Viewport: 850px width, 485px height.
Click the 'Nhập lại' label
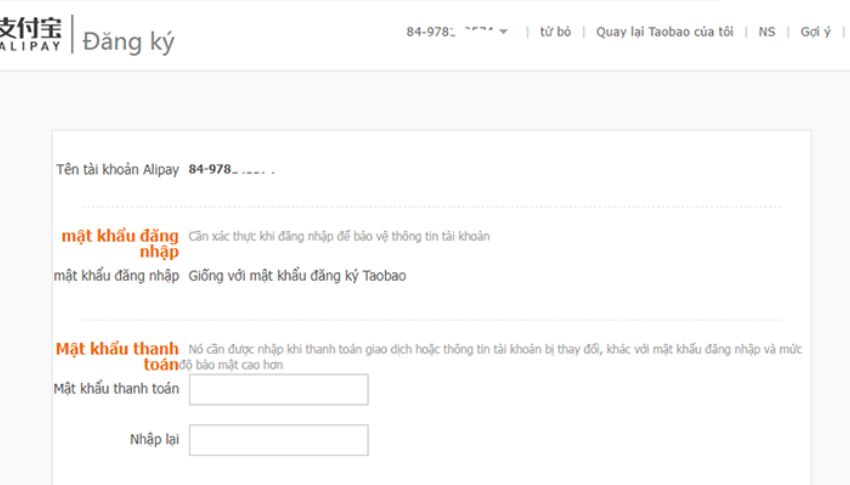pos(154,439)
